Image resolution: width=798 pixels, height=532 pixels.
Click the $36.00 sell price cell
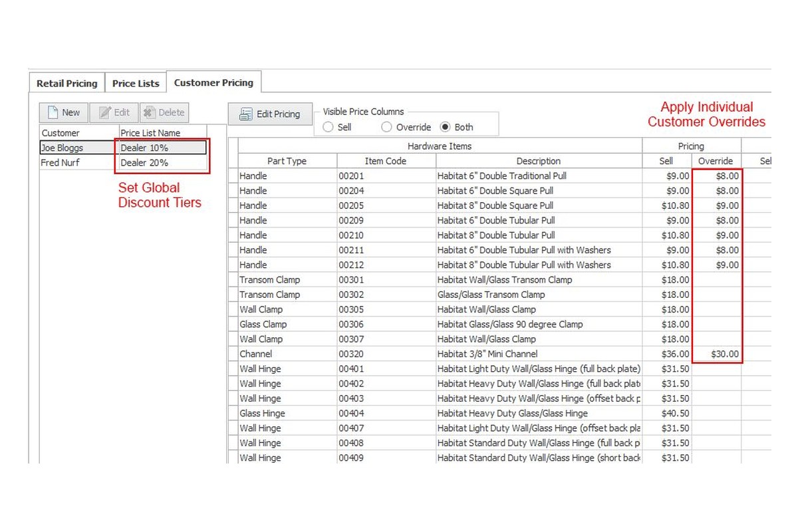point(667,354)
